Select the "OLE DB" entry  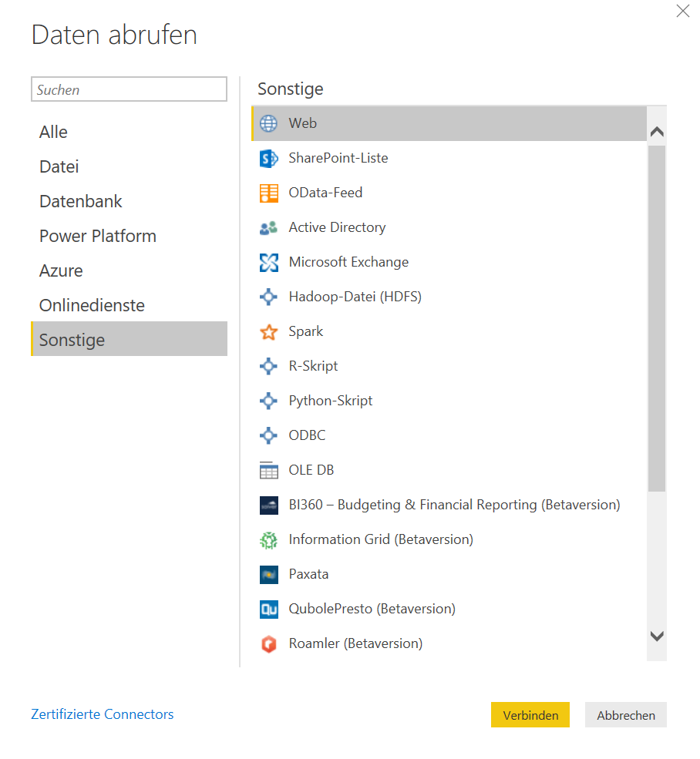click(x=311, y=470)
